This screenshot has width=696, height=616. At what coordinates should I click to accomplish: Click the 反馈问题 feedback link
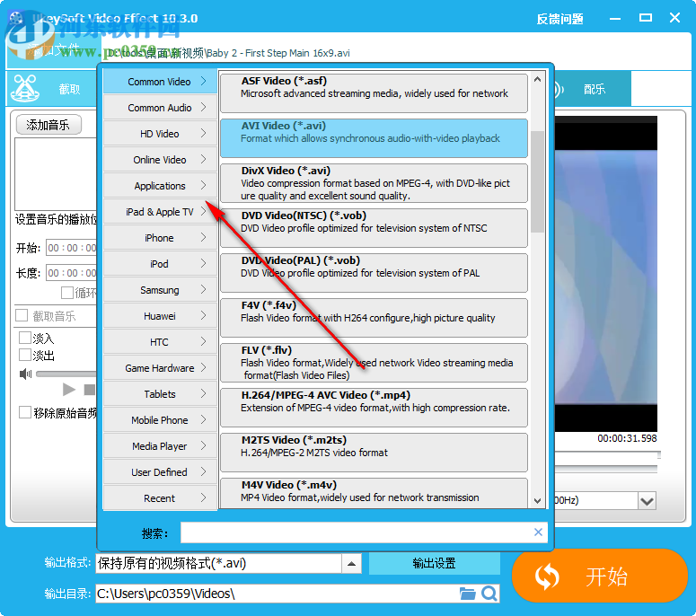(x=559, y=19)
